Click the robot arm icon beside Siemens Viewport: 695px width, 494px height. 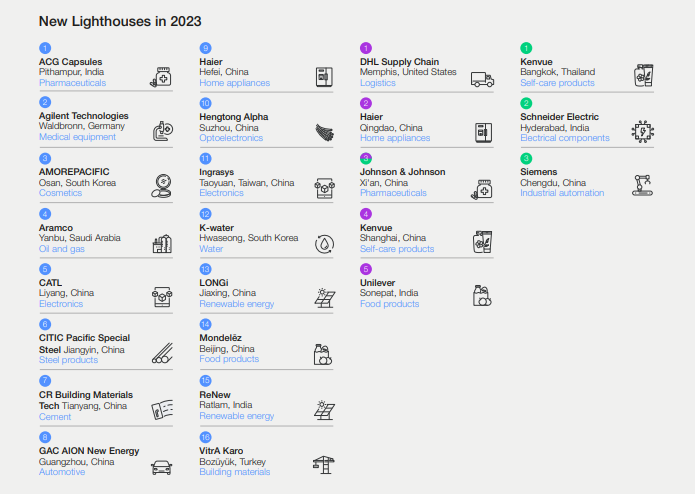642,185
